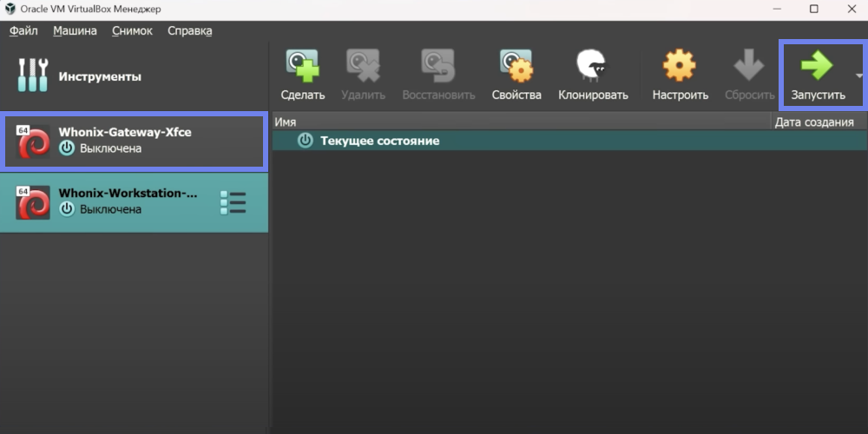Image resolution: width=868 pixels, height=434 pixels.
Task: Open Настроить gear settings
Action: tap(680, 66)
